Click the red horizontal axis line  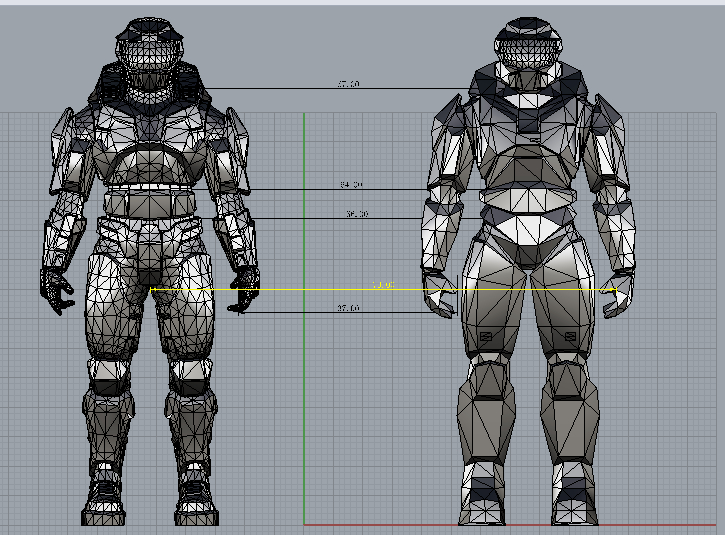click(x=509, y=525)
